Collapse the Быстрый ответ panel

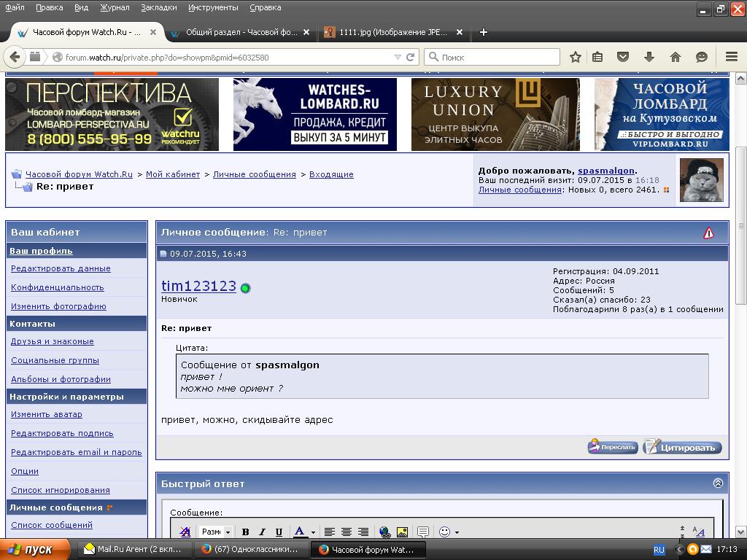[718, 483]
